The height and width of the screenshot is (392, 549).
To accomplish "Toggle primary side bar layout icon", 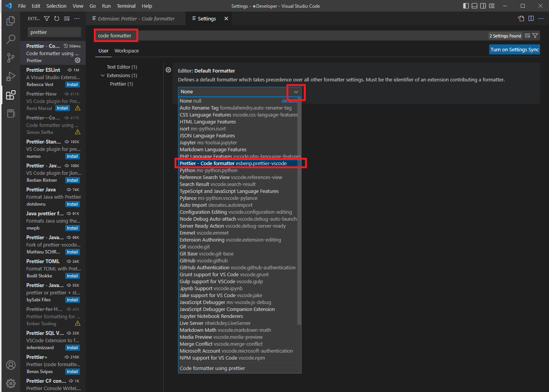I will [x=466, y=6].
